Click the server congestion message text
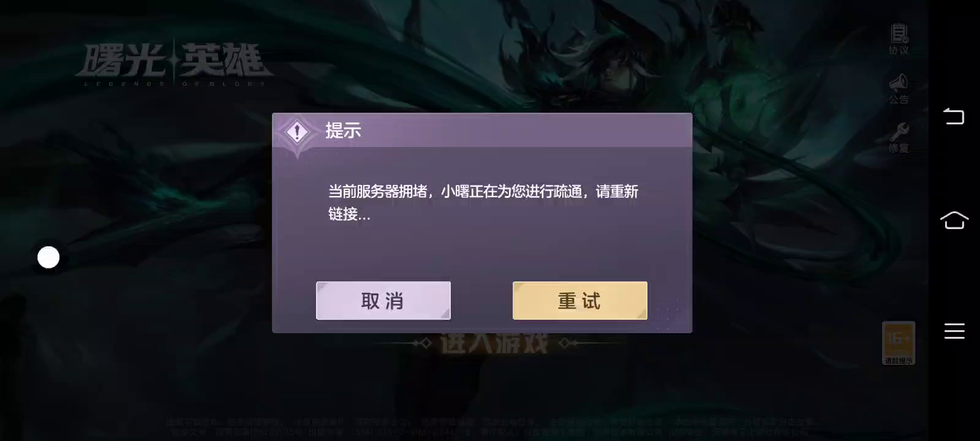Screen dimensions: 980x441 483,203
